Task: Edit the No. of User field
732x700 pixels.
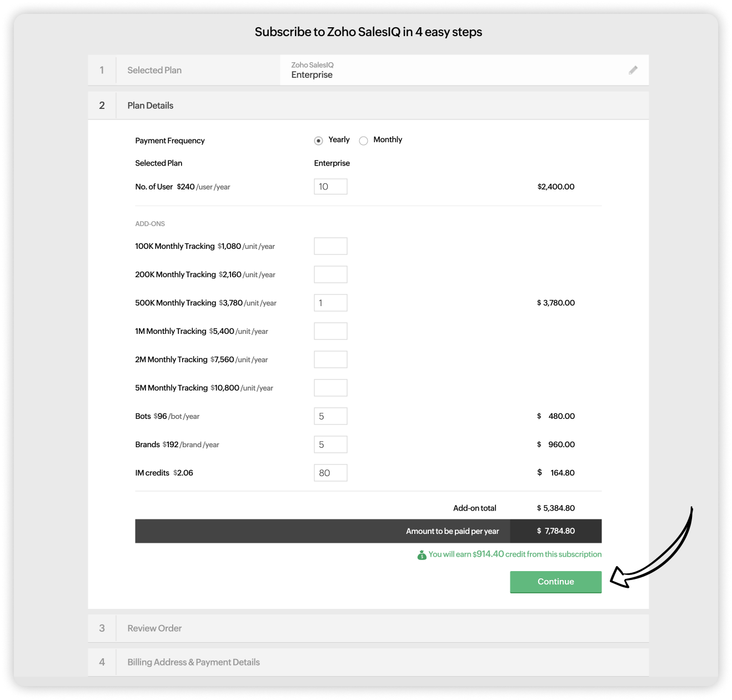Action: [330, 187]
